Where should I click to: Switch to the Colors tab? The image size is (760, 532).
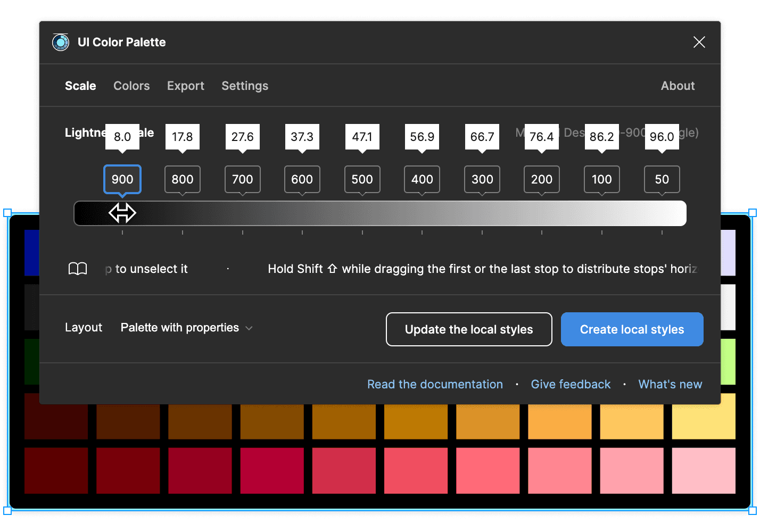click(131, 86)
